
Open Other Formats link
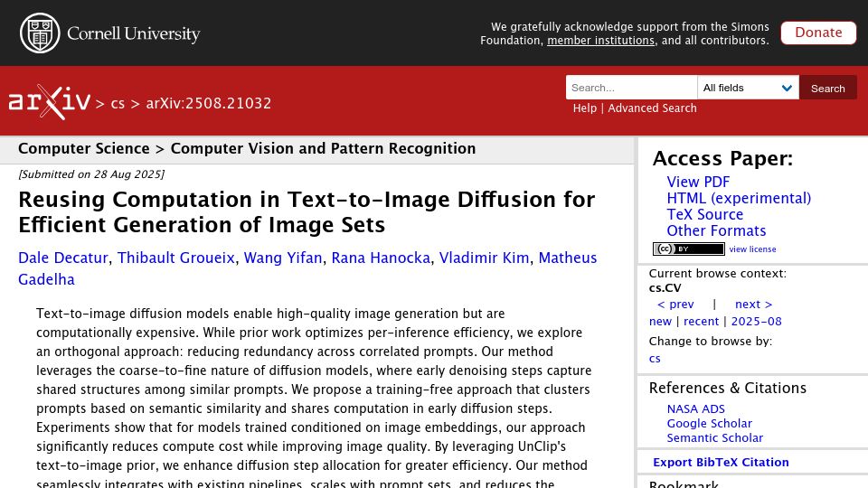tap(716, 230)
